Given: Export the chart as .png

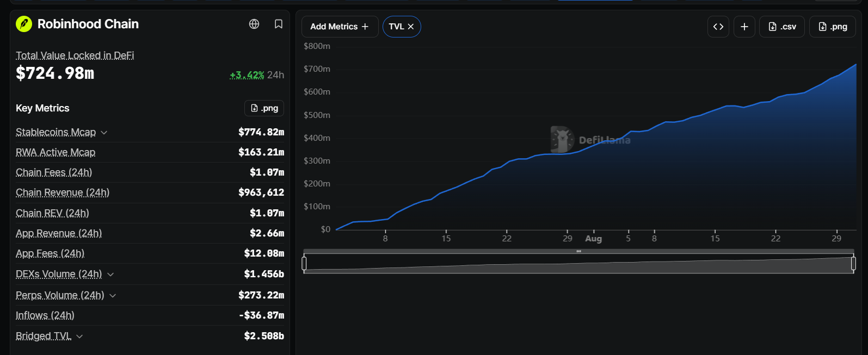Looking at the screenshot, I should [833, 27].
